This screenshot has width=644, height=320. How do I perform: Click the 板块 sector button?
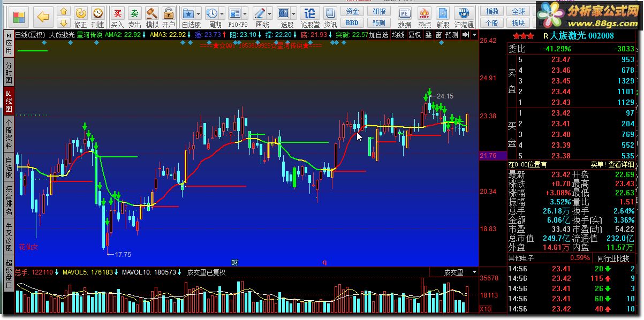(x=518, y=23)
